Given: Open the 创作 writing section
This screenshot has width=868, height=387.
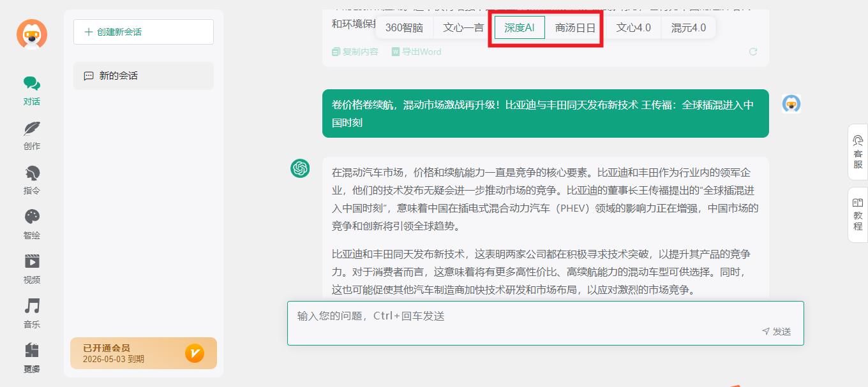Looking at the screenshot, I should point(32,135).
